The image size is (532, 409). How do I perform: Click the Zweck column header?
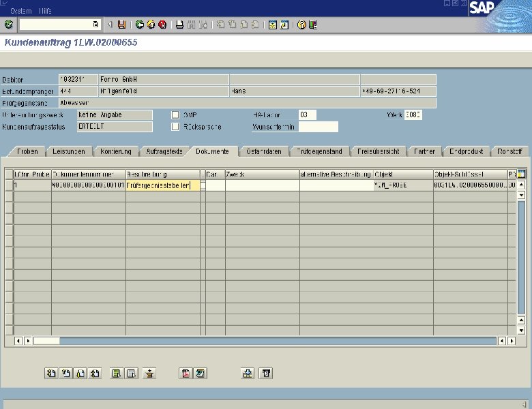[263, 175]
